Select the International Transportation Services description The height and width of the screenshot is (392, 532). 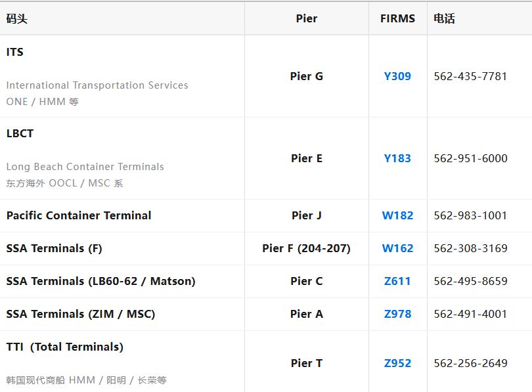(97, 85)
